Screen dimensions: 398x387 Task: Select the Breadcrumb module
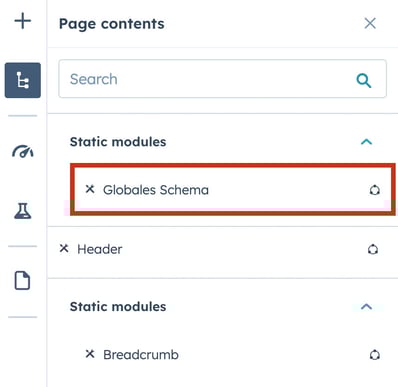coord(141,355)
